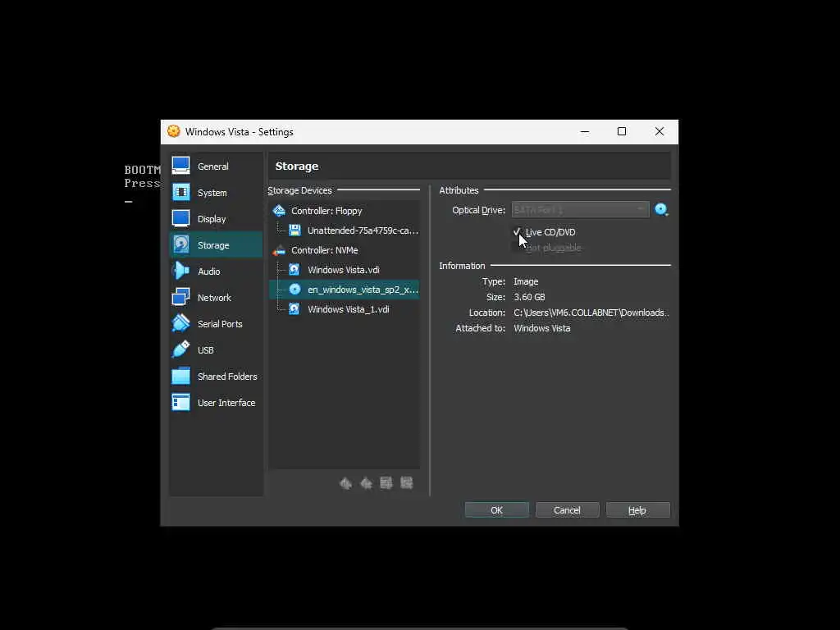Image resolution: width=840 pixels, height=630 pixels.
Task: Click the add controller toolbar icon
Action: [x=345, y=483]
